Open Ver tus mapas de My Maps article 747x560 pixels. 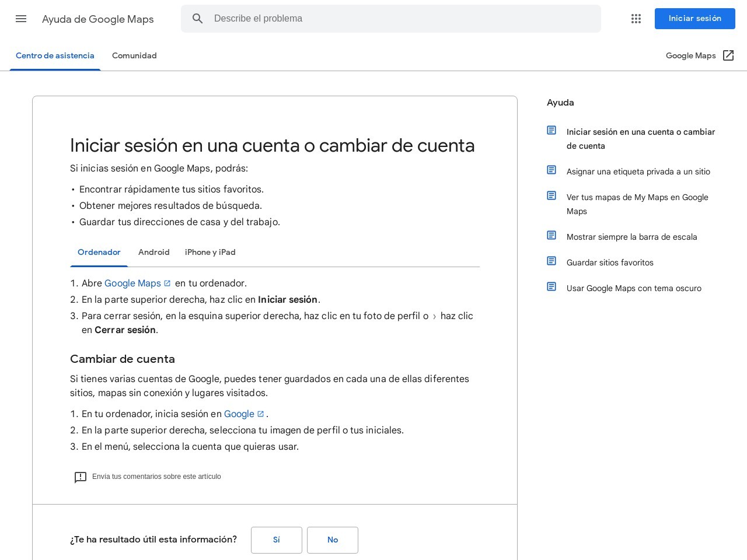click(637, 204)
